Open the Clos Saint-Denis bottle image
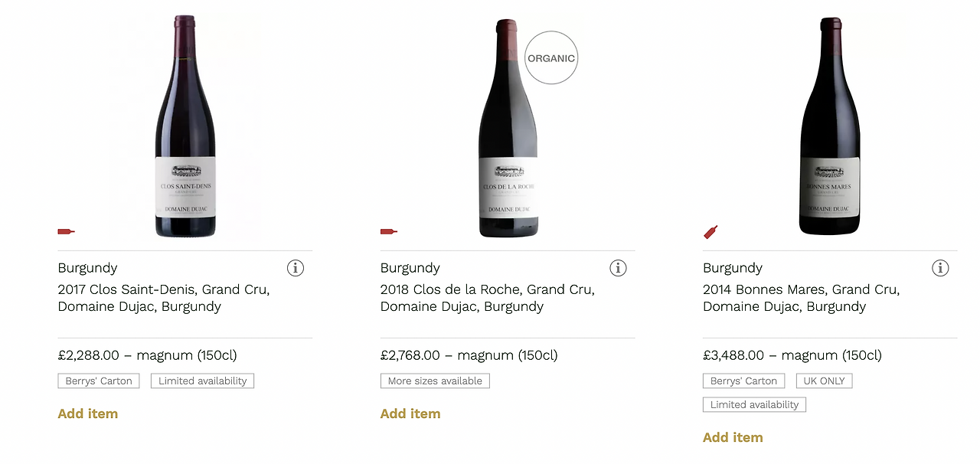Viewport: 980px width, 464px height. coord(185,126)
